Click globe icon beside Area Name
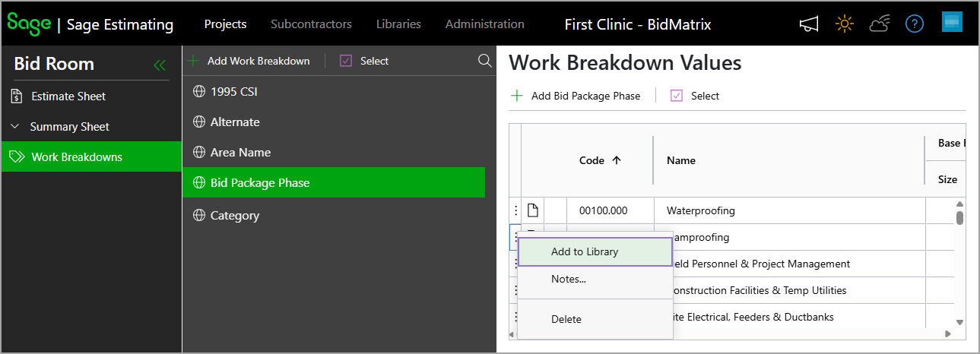 [199, 152]
